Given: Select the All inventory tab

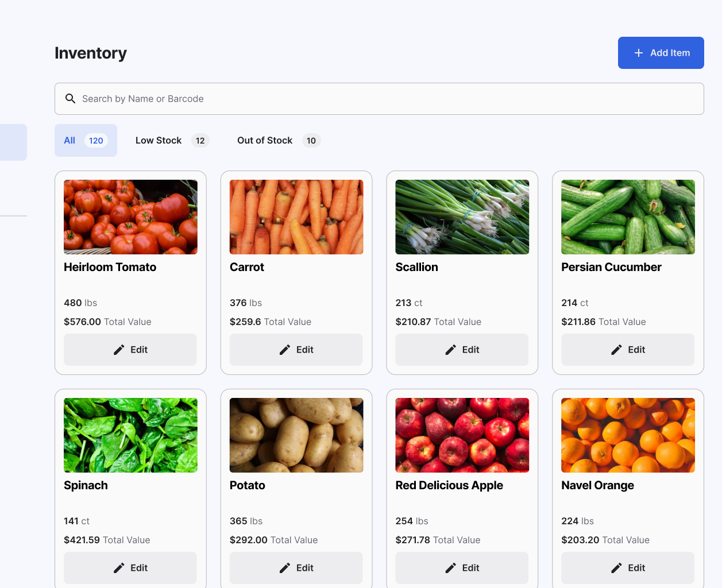Looking at the screenshot, I should pos(86,140).
